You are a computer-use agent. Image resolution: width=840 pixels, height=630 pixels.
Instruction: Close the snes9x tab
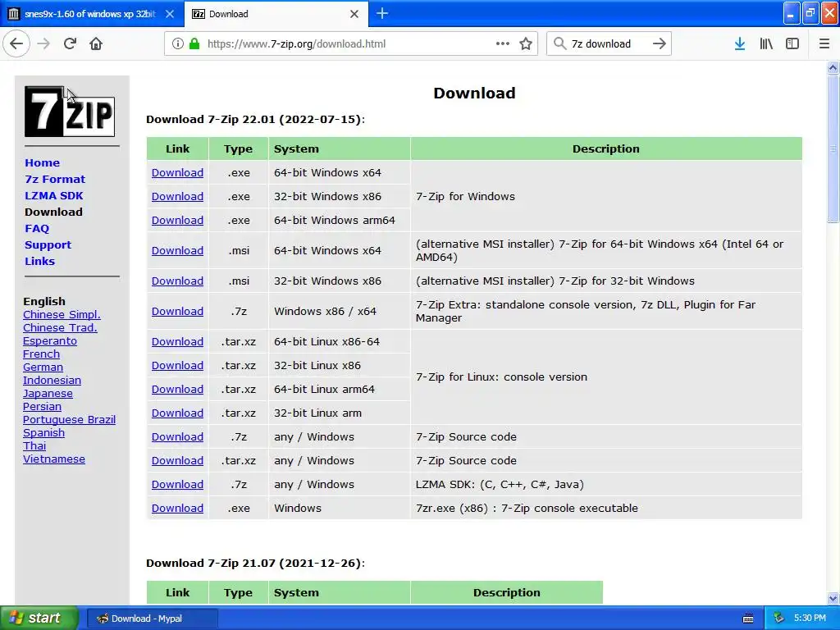point(170,14)
